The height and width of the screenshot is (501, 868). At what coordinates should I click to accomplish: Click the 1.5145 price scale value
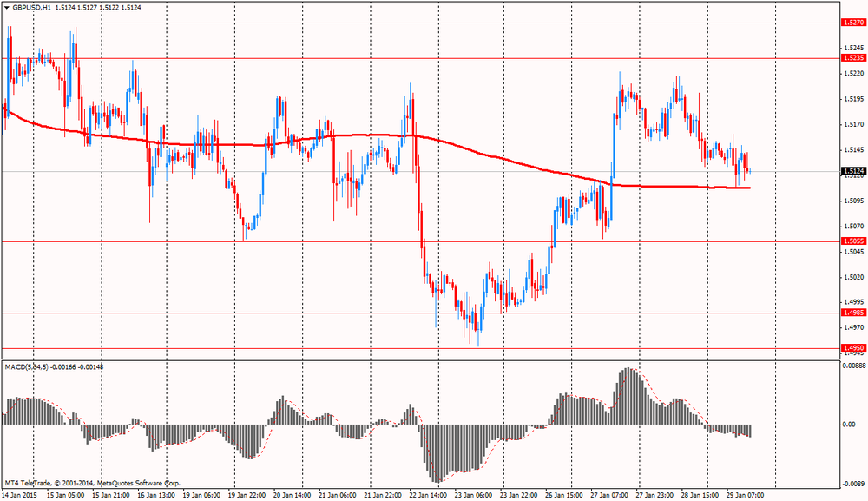854,150
